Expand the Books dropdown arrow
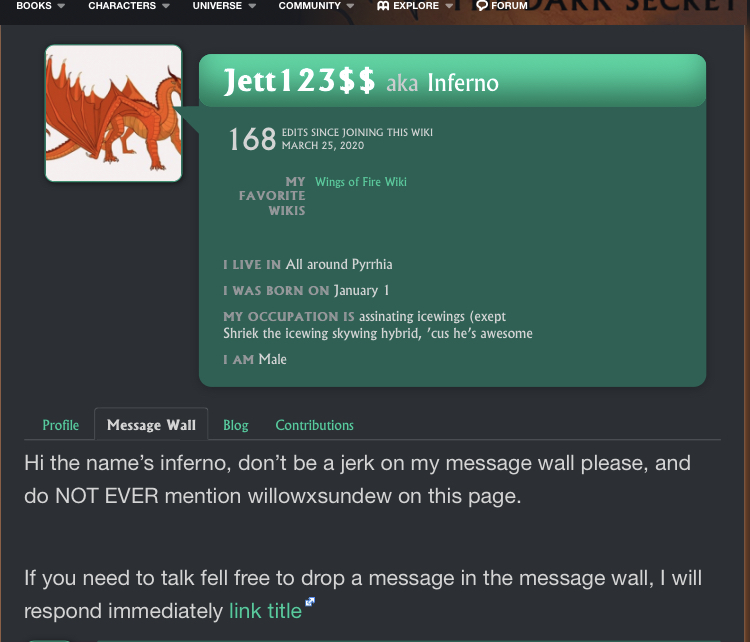Screen dimensions: 750x642 pyautogui.click(x=61, y=6)
